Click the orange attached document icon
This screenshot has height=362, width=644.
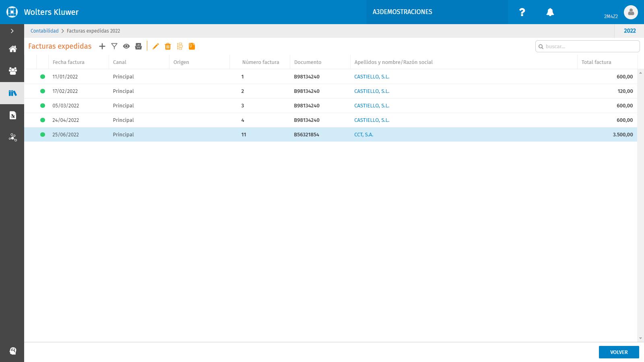[192, 46]
